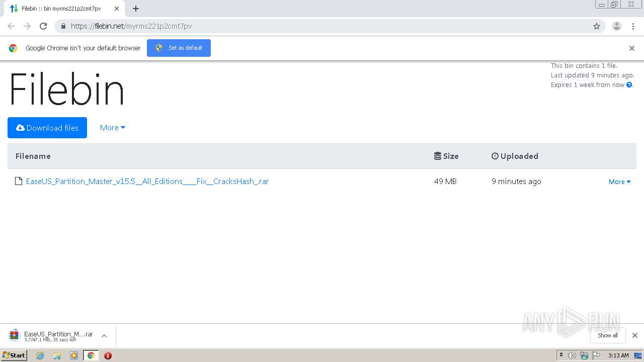Screen dimensions: 644x362
Task: Open media player taskbar icon
Action: tap(74, 355)
